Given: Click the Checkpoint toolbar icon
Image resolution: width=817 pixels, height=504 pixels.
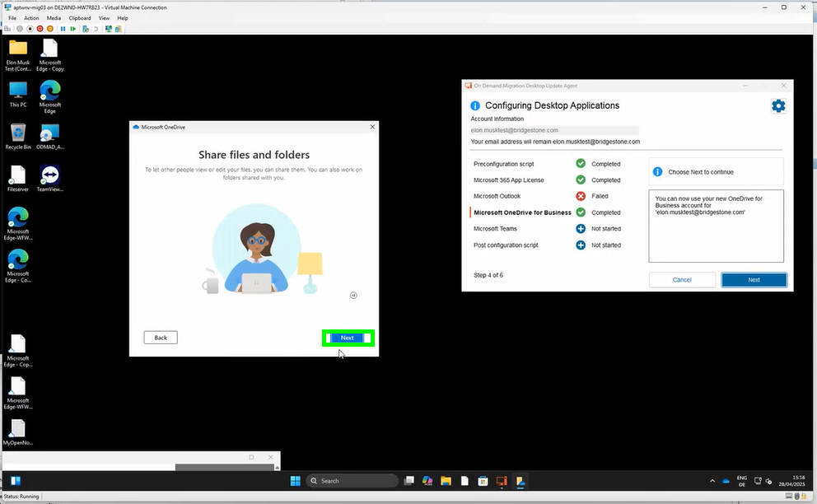Looking at the screenshot, I should pos(86,29).
